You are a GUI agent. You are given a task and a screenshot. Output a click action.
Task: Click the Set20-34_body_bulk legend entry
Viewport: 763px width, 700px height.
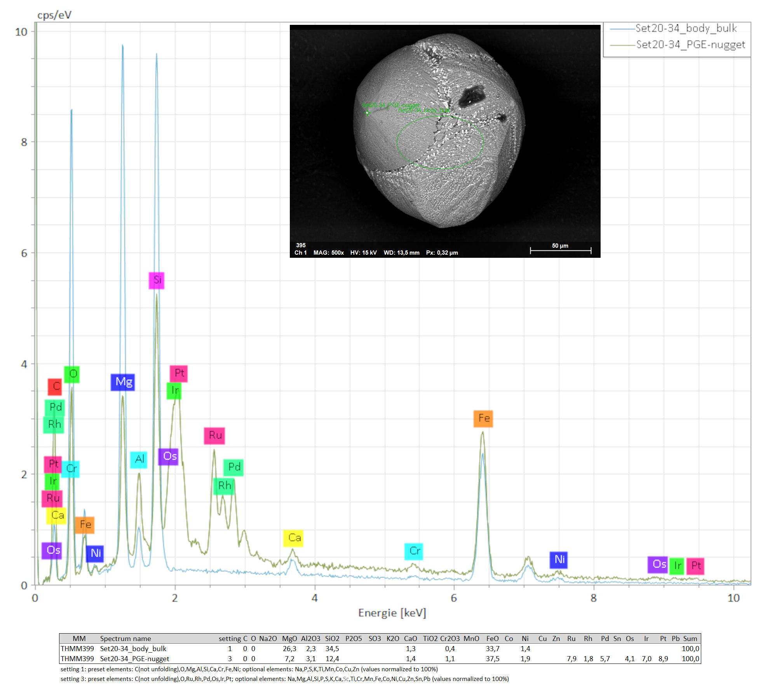click(x=686, y=28)
